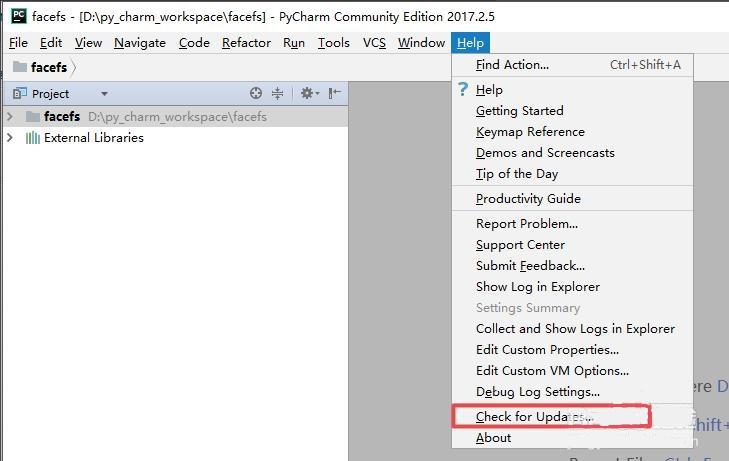Viewport: 729px width, 461px height.
Task: Open the Edit menu
Action: click(51, 43)
